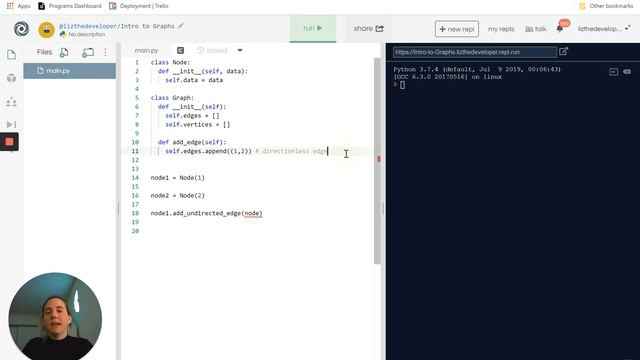Open the Repl.it home logo

click(x=21, y=29)
